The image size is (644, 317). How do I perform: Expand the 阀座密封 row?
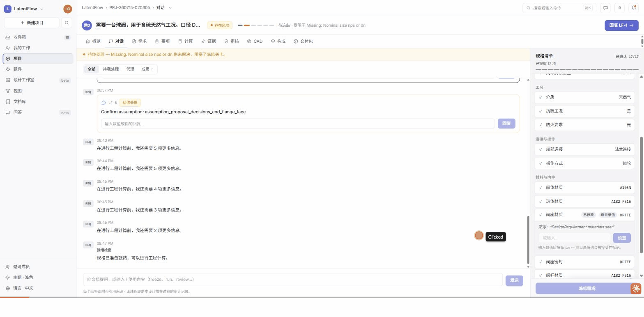[x=584, y=262]
